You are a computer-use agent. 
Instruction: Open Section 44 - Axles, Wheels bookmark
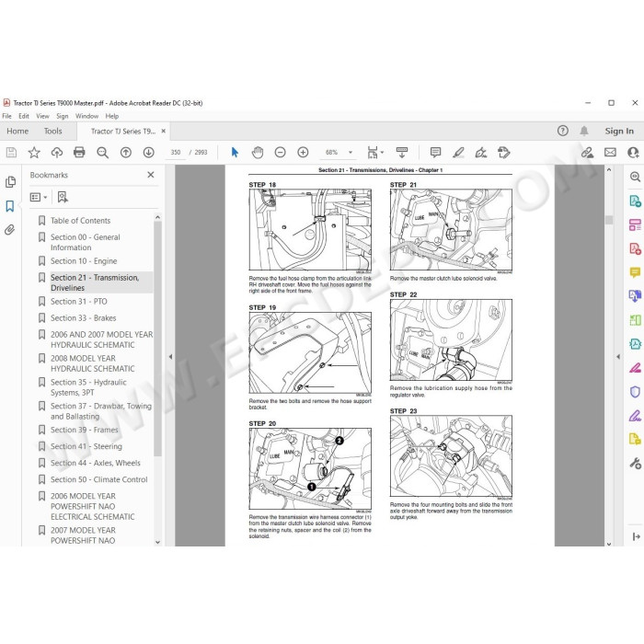click(96, 463)
